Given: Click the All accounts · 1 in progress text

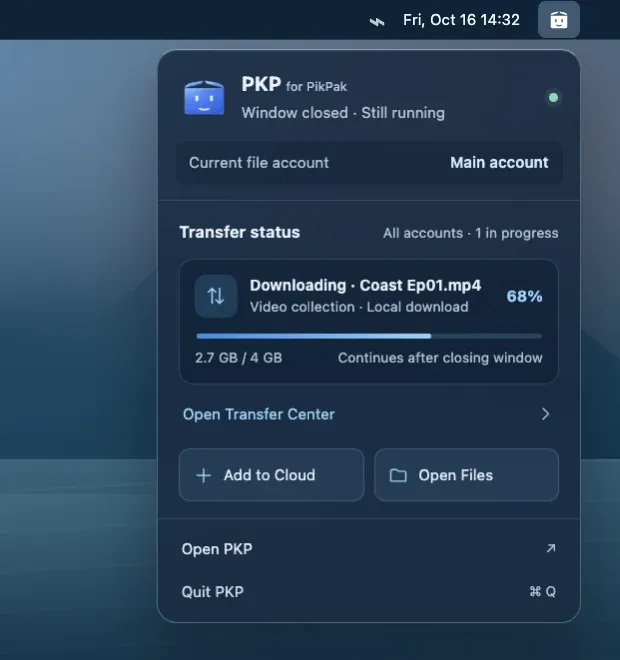Looking at the screenshot, I should [x=471, y=233].
